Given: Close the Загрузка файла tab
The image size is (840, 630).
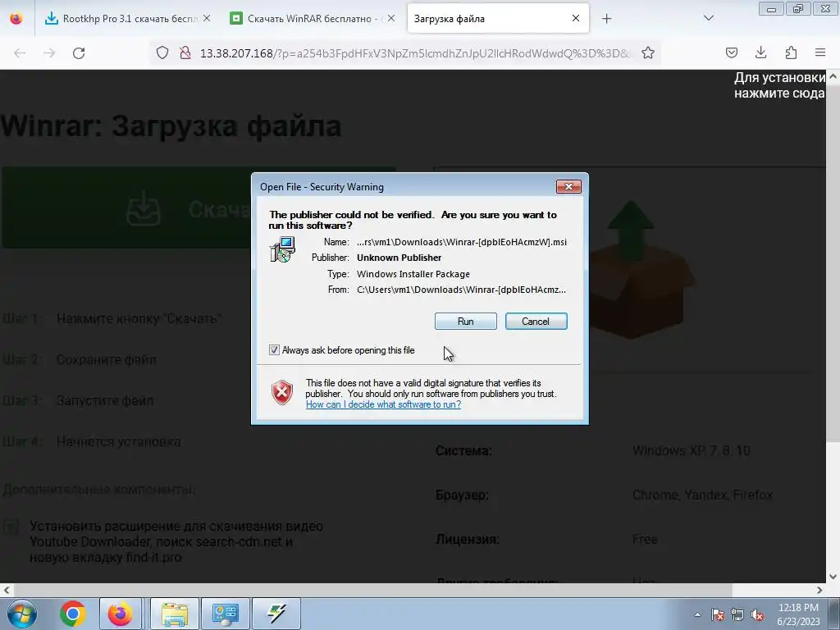Looking at the screenshot, I should (575, 19).
